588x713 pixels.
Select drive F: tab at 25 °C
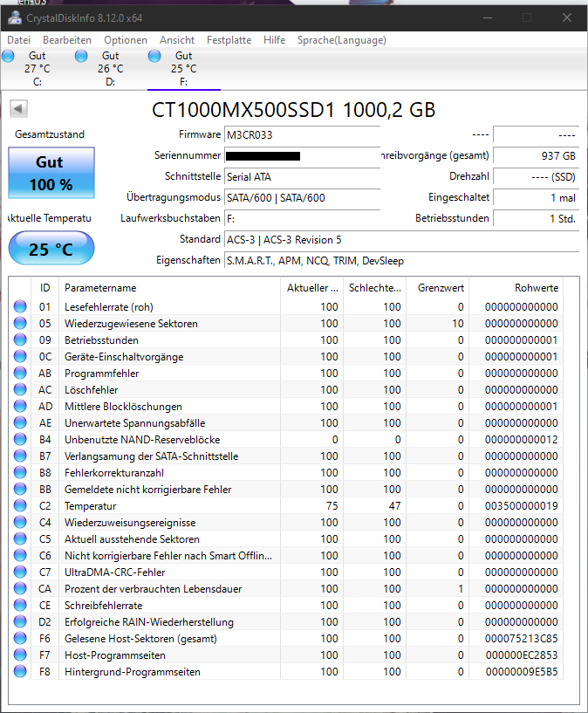[x=183, y=69]
